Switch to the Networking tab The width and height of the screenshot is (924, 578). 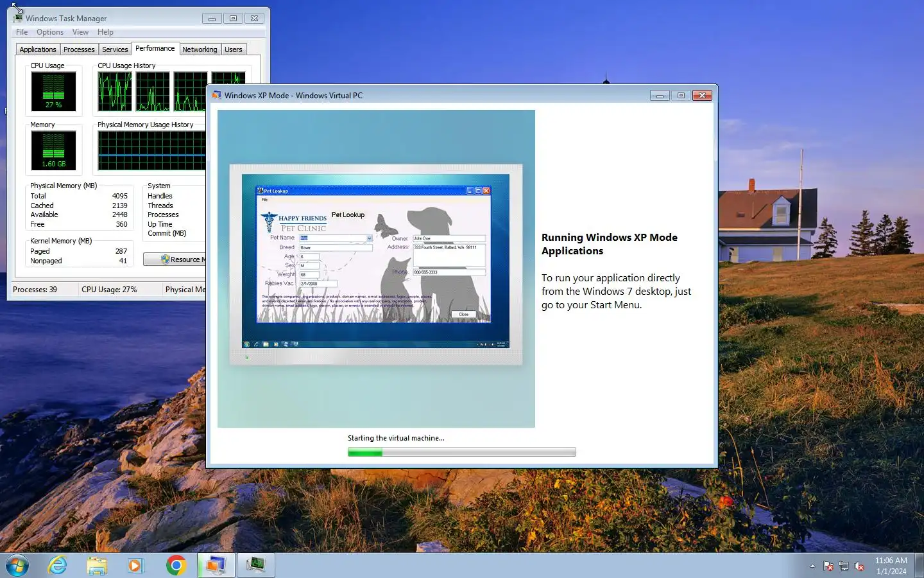point(200,49)
